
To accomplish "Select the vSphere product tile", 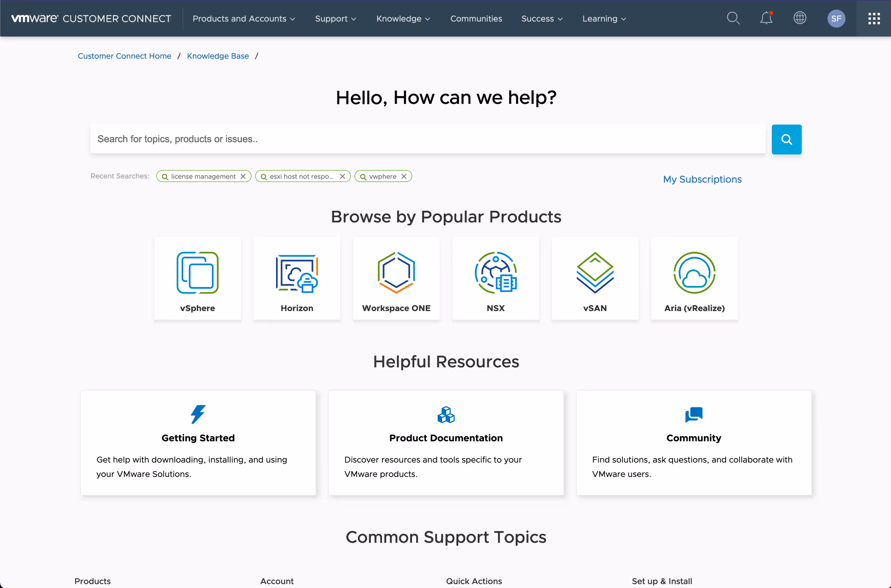I will coord(197,278).
